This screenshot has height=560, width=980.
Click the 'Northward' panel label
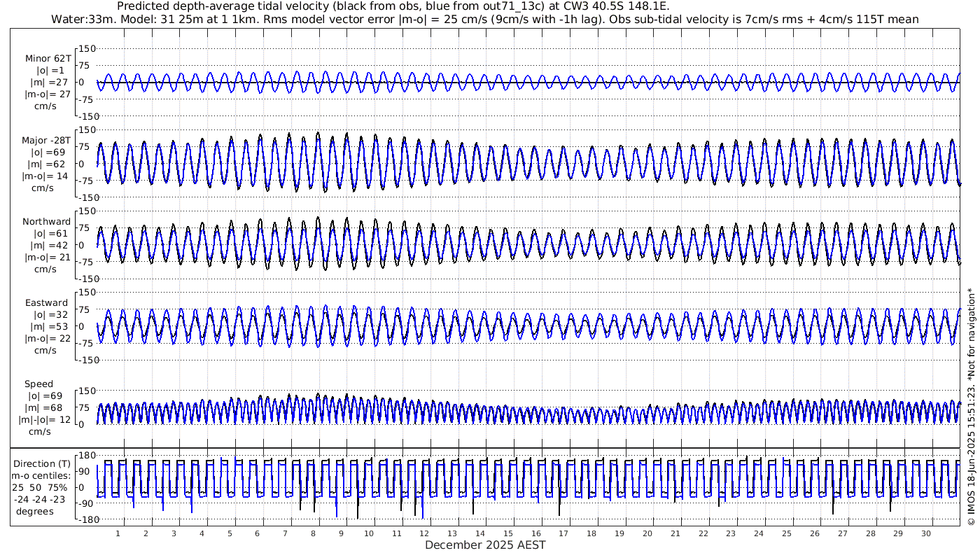[x=47, y=222]
